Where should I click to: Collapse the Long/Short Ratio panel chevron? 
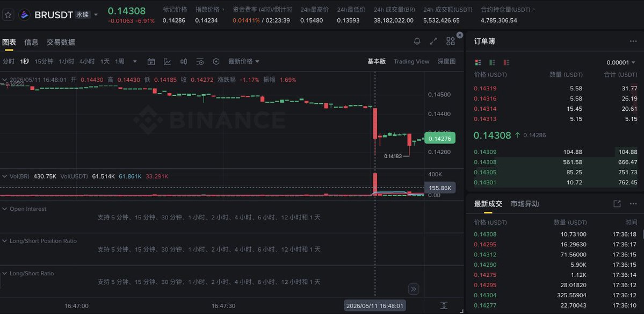coord(4,273)
